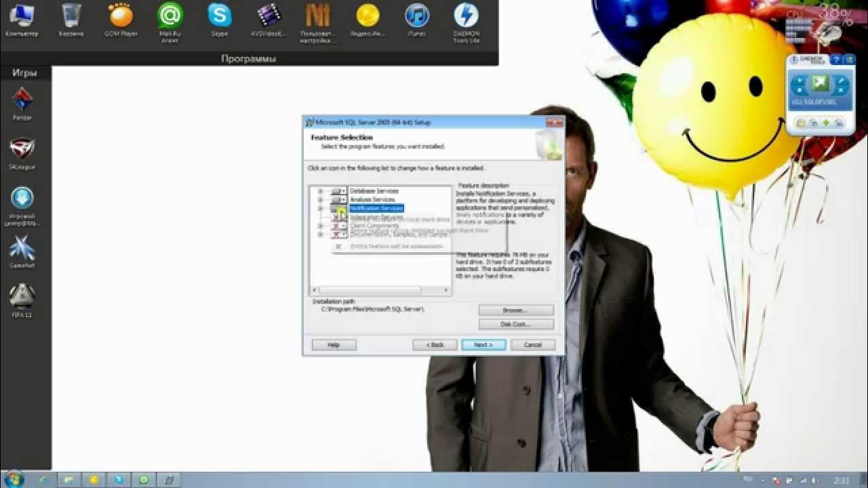Click the installation path text
This screenshot has height=488, width=868.
pyautogui.click(x=372, y=309)
